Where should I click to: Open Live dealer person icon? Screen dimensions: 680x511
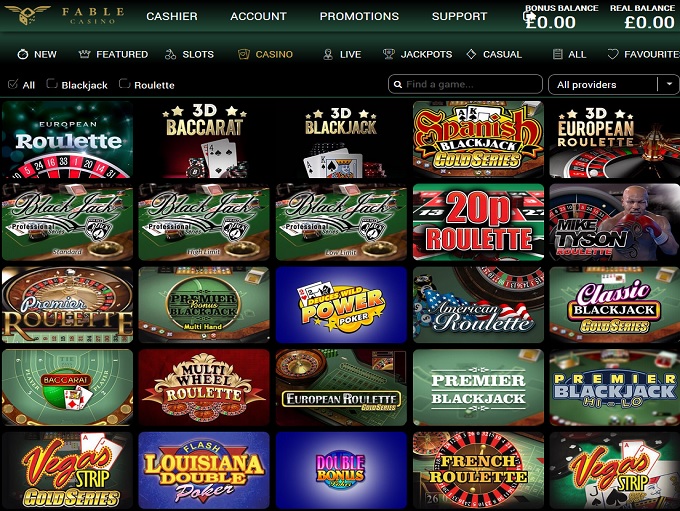328,54
